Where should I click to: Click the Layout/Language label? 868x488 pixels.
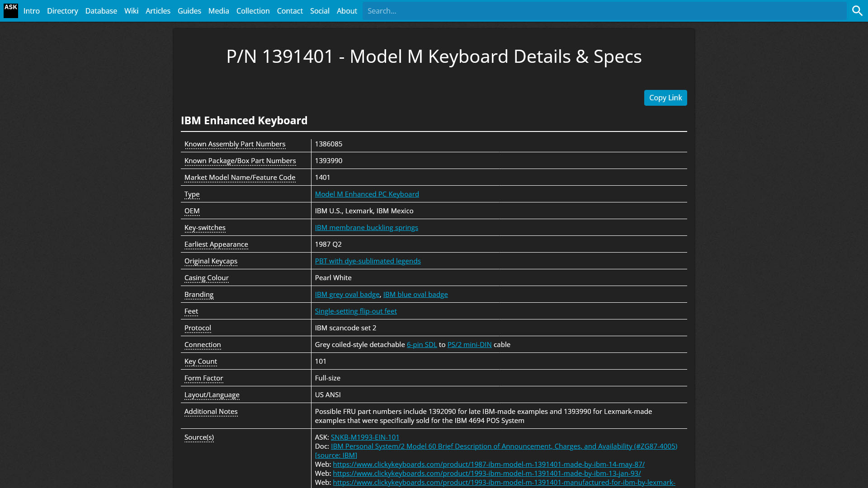pyautogui.click(x=212, y=394)
